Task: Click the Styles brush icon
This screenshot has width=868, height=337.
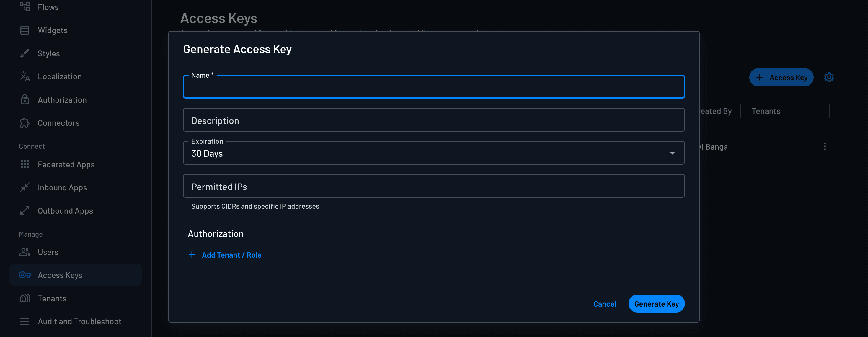Action: 25,53
